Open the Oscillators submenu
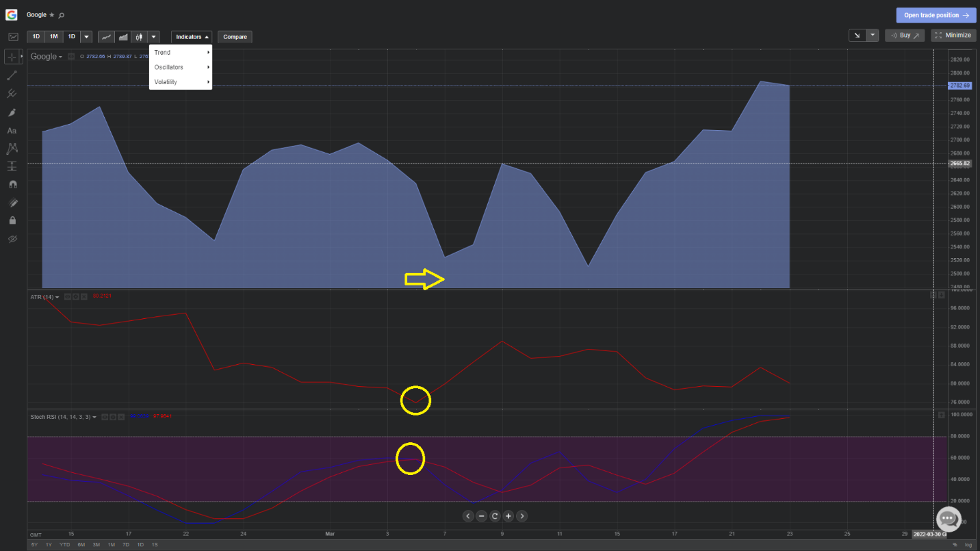980x551 pixels. [x=181, y=67]
